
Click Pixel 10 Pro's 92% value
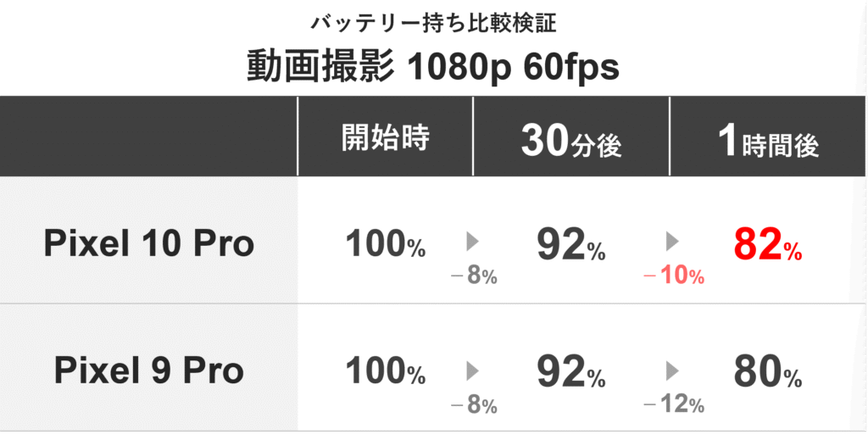570,245
